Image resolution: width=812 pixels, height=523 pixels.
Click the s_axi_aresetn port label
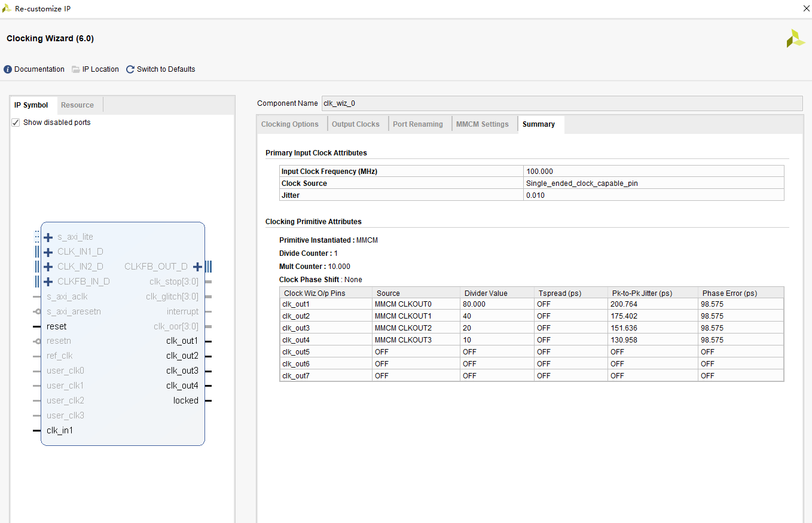coord(74,311)
